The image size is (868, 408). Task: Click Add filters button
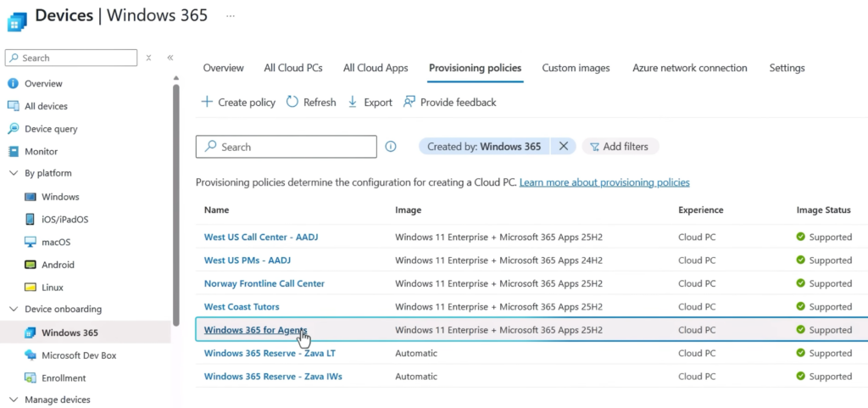pos(620,147)
